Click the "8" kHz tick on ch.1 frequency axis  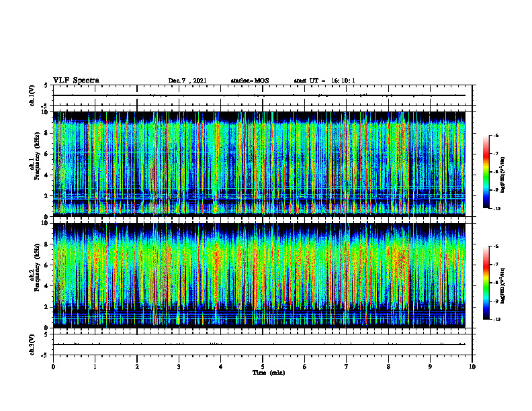pyautogui.click(x=47, y=133)
